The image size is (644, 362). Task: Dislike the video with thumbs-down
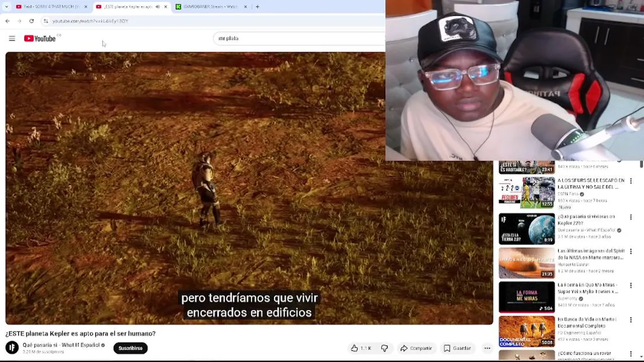[384, 348]
